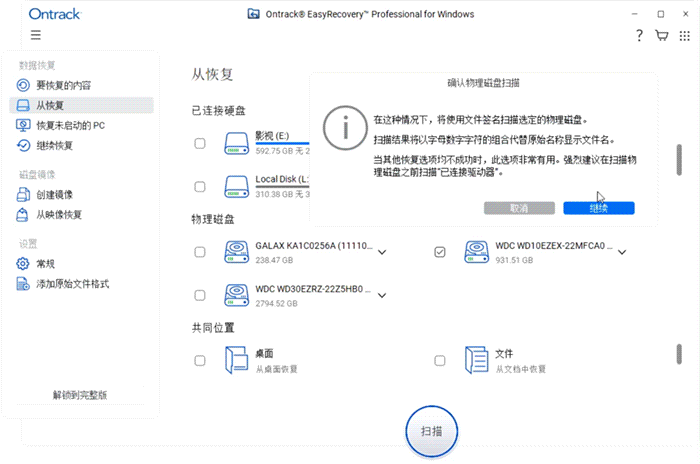Viewport: 700px width, 464px height.
Task: Click the Local Disk (L:) usage bar
Action: pyautogui.click(x=282, y=186)
